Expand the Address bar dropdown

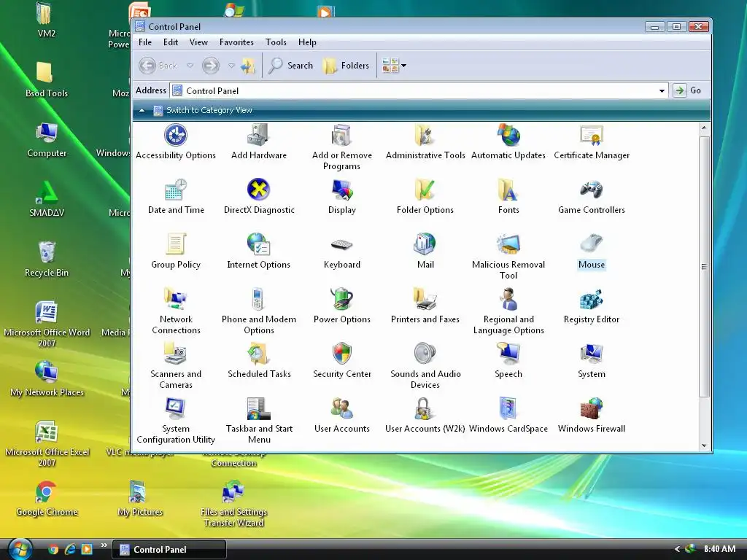[x=662, y=91]
